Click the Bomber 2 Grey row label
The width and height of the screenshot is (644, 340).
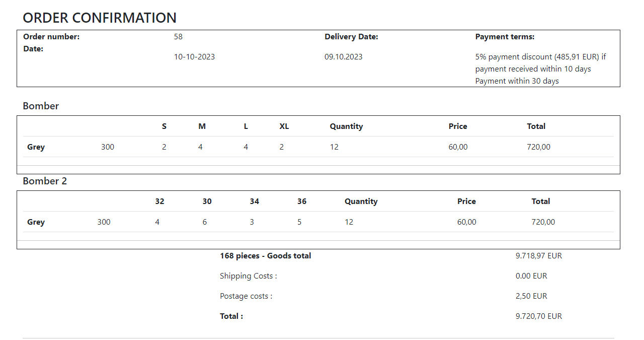[36, 222]
